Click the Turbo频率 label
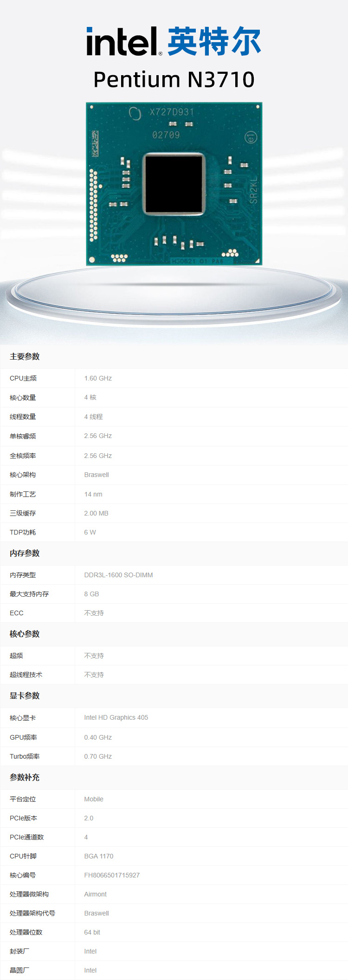Screen dimensions: 348x980 (25, 756)
